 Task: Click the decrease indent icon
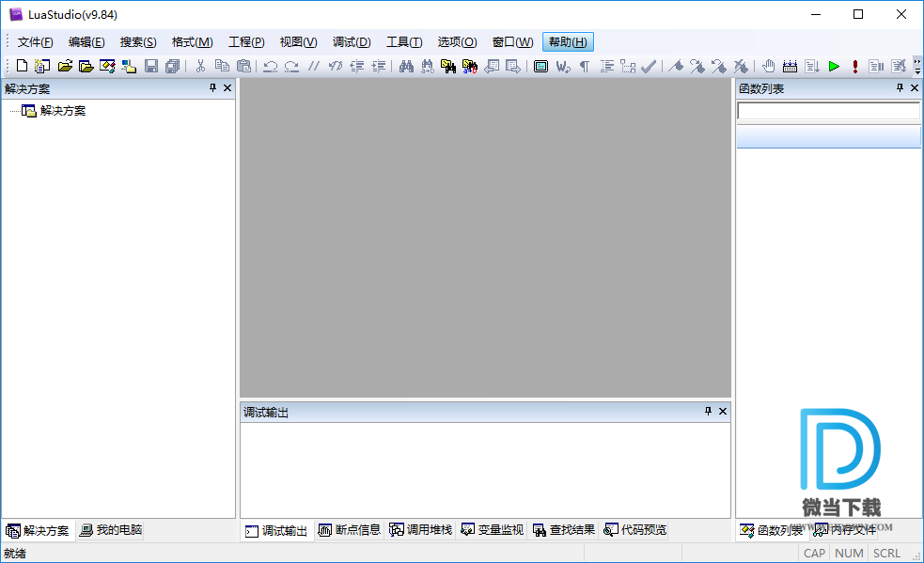(x=356, y=66)
